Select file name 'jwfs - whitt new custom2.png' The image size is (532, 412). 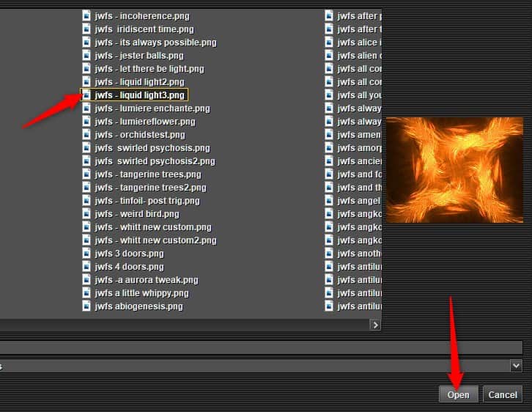click(155, 240)
